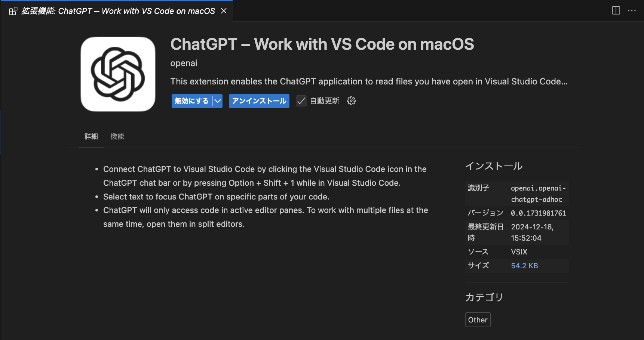Open extension settings via the gear icon
644x340 pixels.
[x=351, y=101]
